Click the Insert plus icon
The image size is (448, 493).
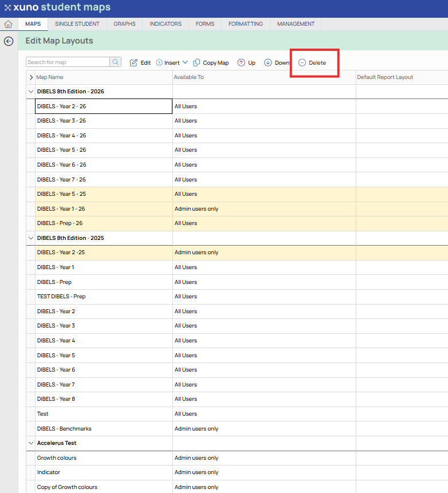159,62
